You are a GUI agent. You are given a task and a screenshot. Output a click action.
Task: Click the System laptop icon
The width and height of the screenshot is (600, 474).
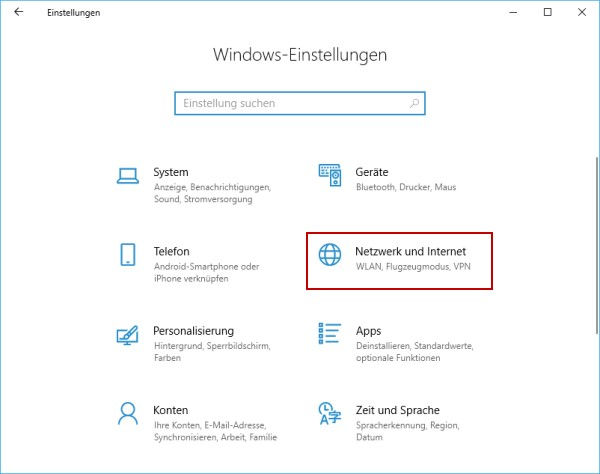pos(127,176)
